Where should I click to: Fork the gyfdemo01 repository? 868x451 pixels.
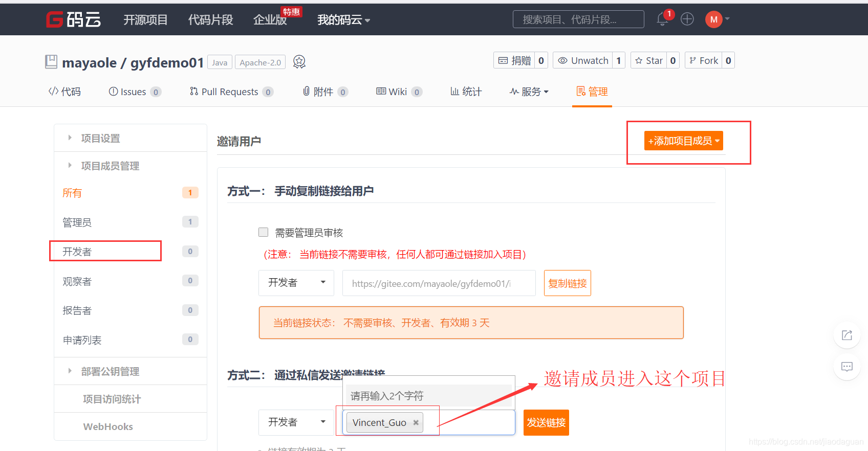click(x=704, y=60)
